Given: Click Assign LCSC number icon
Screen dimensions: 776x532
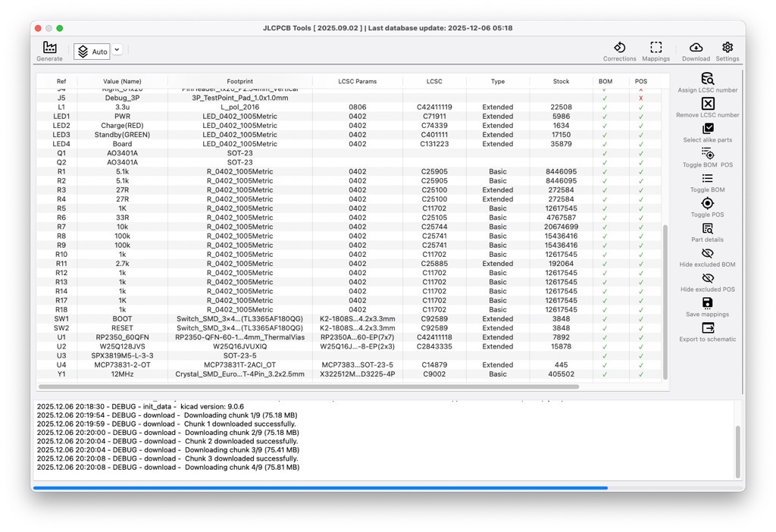Looking at the screenshot, I should (707, 80).
